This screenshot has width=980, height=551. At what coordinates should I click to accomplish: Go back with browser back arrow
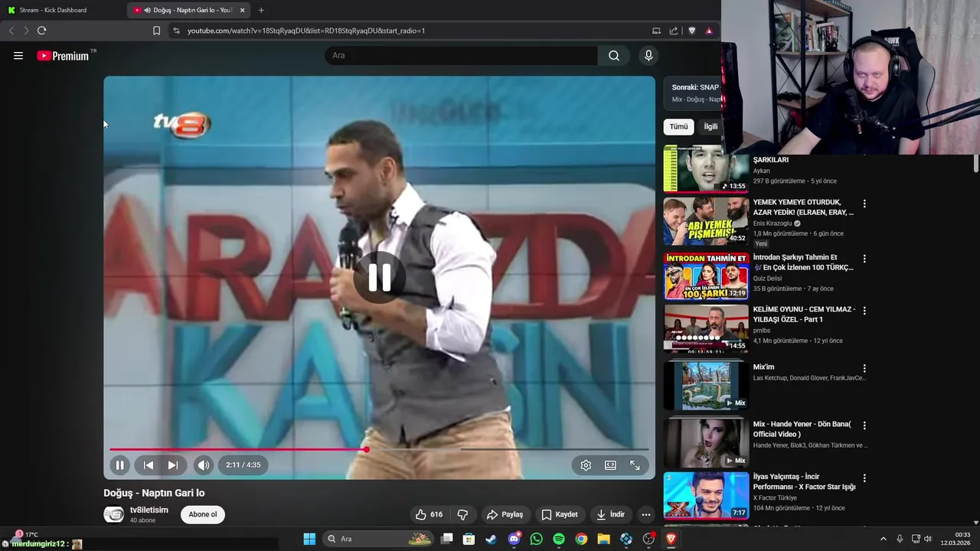coord(11,31)
